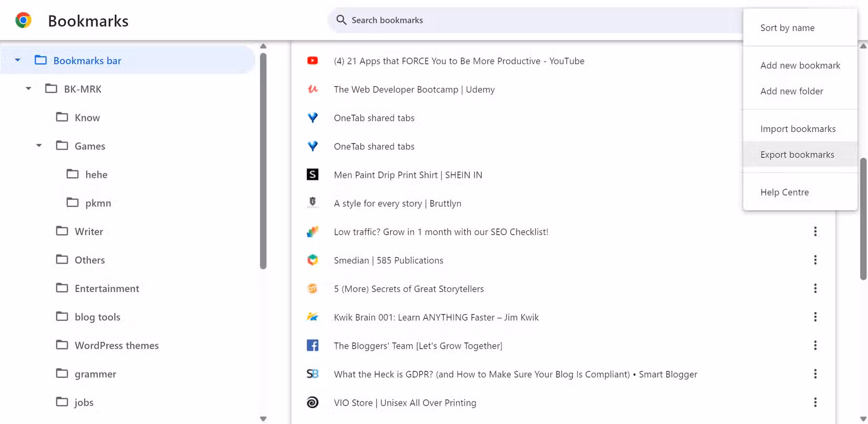Screen dimensions: 868x424
Task: Click the bookmark list scrollbar thumb
Action: pyautogui.click(x=863, y=218)
